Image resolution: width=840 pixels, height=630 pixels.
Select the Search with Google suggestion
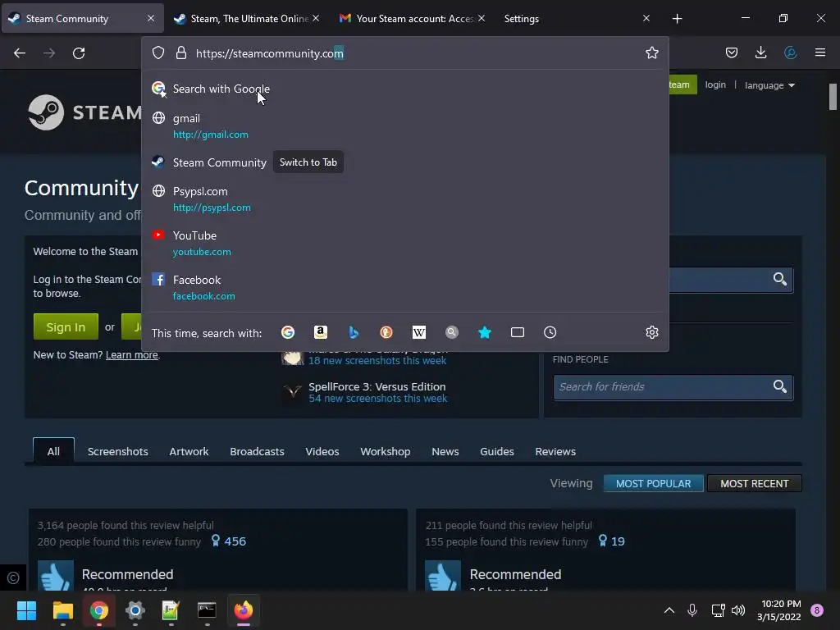(404, 89)
